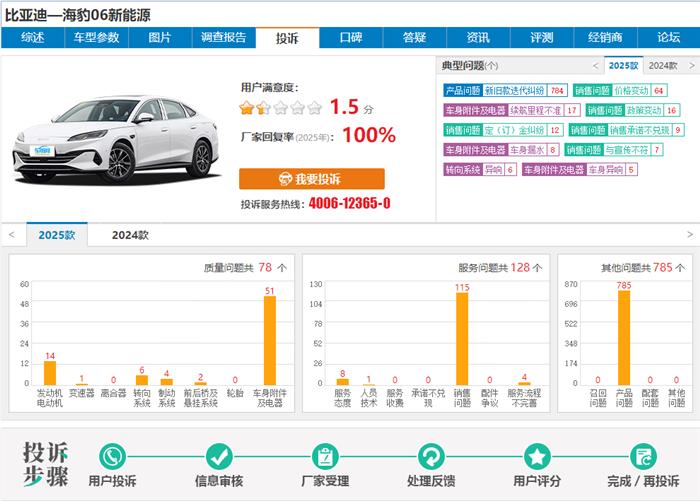Open the 口碑 tab
This screenshot has width=700, height=503.
click(351, 37)
